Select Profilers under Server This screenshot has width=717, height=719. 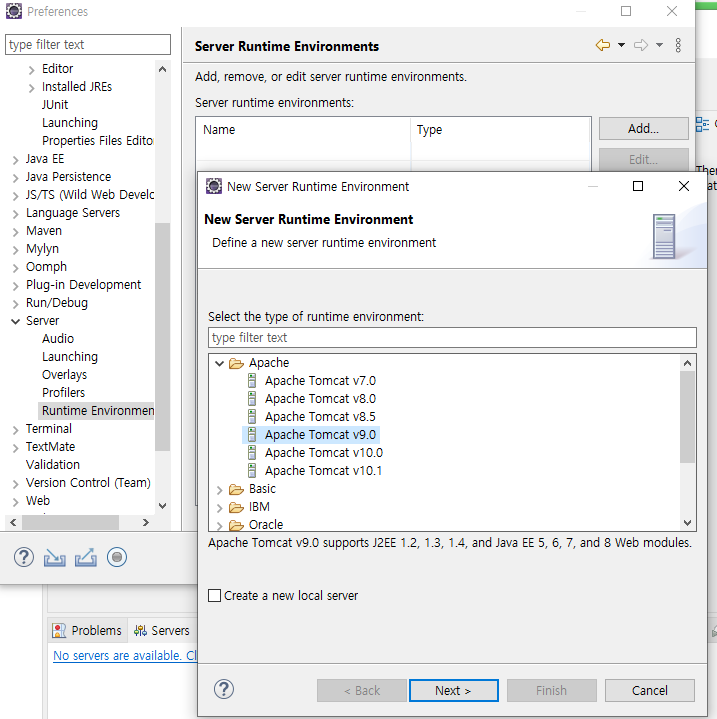pyautogui.click(x=63, y=393)
